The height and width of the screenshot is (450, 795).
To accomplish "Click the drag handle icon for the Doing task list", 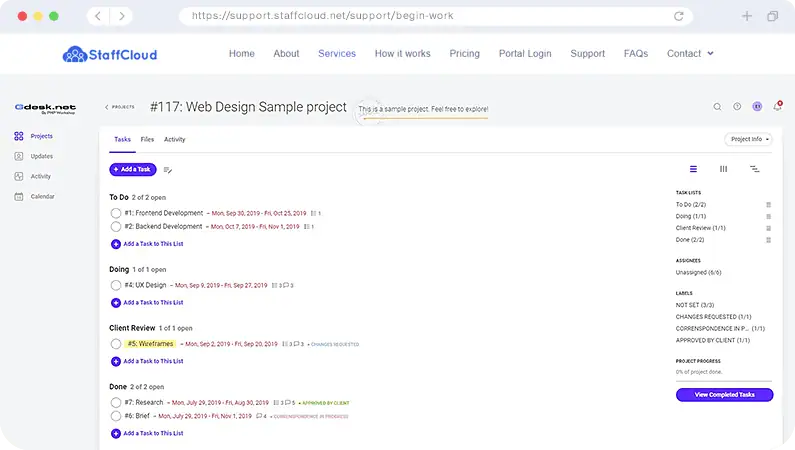I will (x=769, y=216).
